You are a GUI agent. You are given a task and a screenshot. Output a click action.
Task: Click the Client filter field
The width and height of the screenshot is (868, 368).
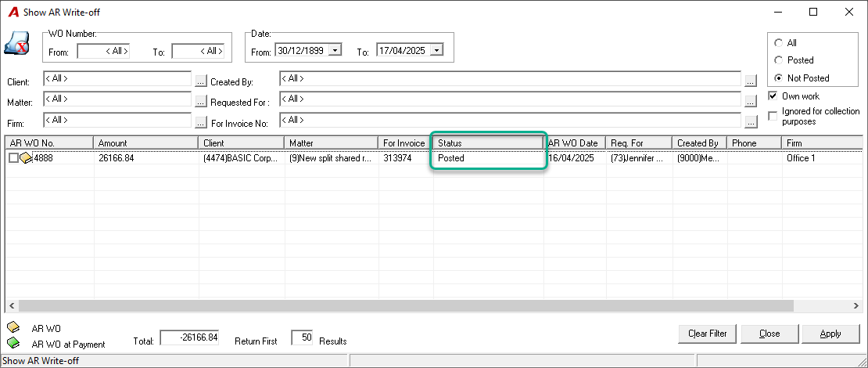coord(117,79)
